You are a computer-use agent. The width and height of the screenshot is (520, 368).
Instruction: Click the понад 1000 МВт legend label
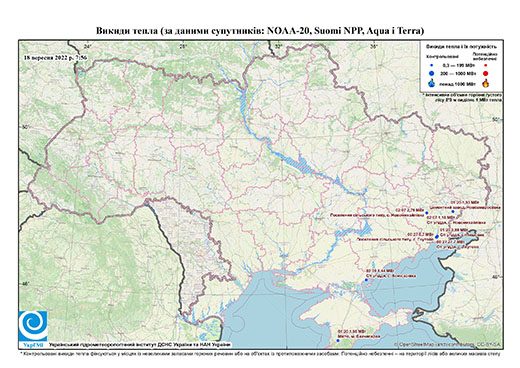click(x=457, y=83)
